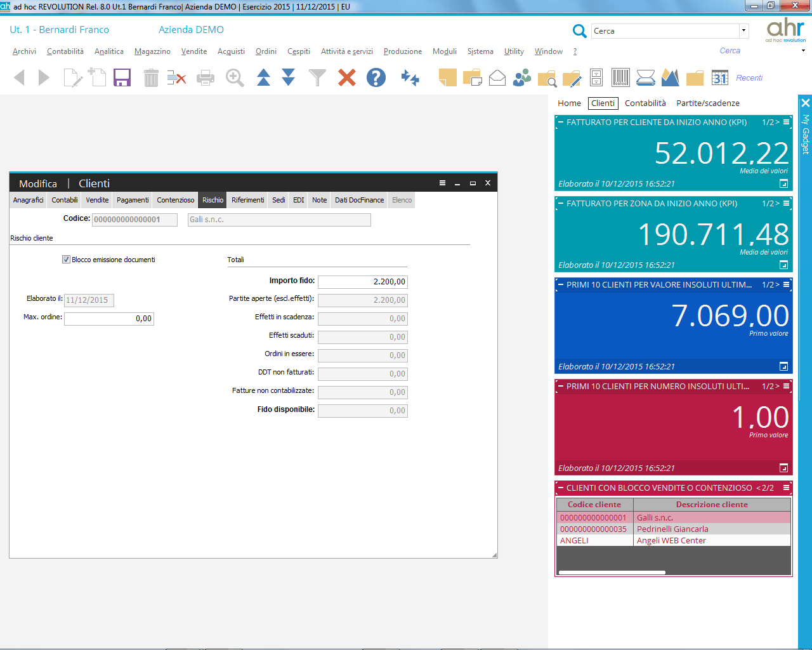The width and height of the screenshot is (812, 650).
Task: Click the printer icon in toolbar
Action: click(206, 78)
